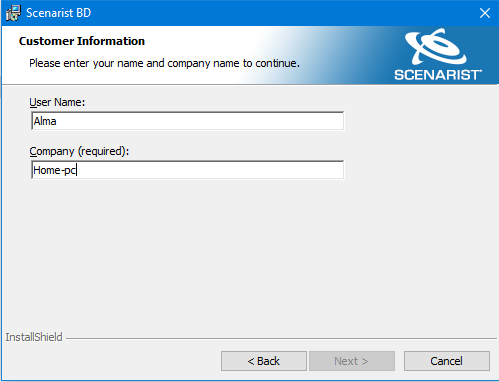
Task: Click the Next > button
Action: tap(352, 361)
